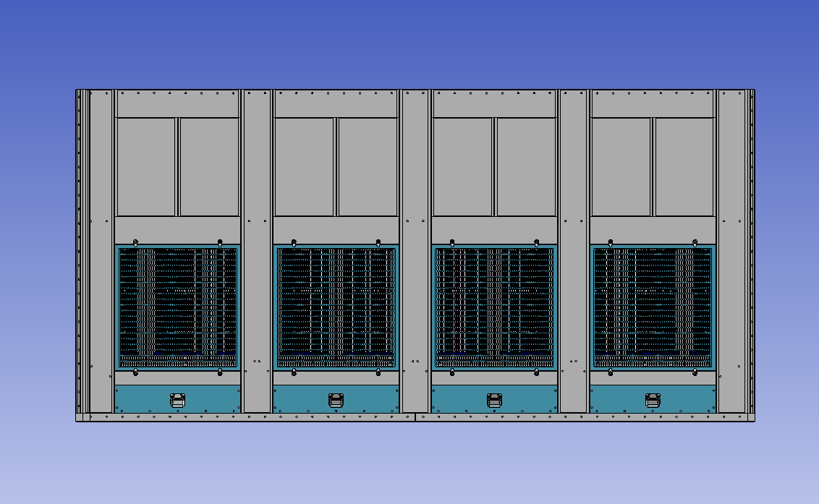Select the pillar between first and second bays

pyautogui.click(x=257, y=251)
